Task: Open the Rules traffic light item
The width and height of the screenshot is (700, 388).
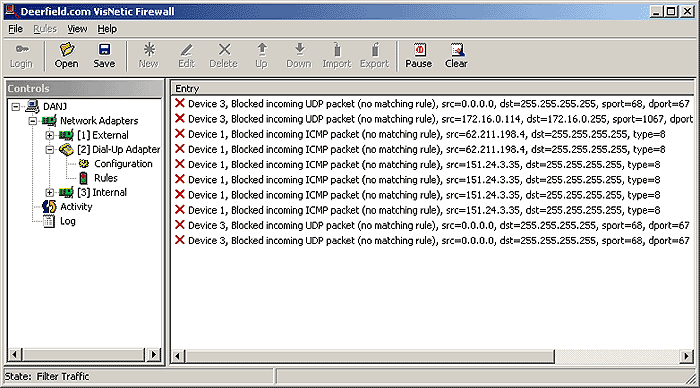Action: (x=83, y=178)
